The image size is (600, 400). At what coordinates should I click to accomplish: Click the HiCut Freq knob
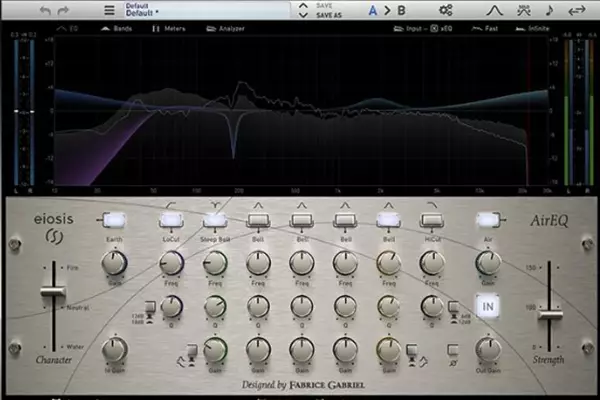432,263
